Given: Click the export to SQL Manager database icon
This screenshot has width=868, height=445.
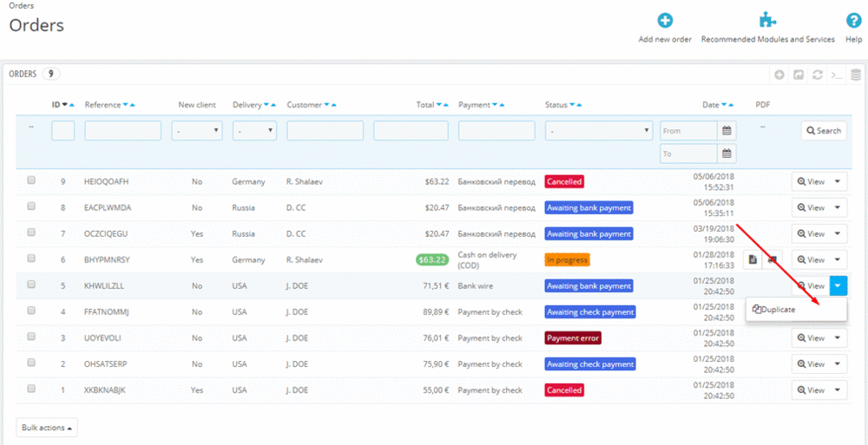Looking at the screenshot, I should coord(856,75).
